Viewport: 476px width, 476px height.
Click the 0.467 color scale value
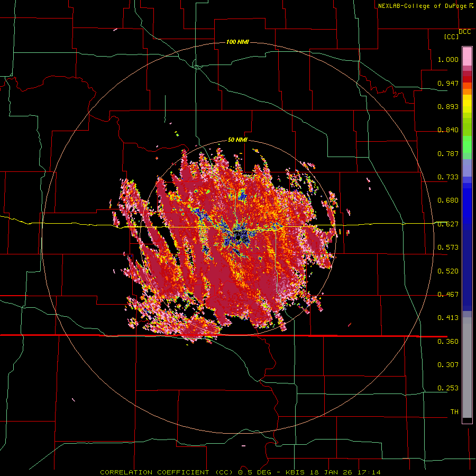pos(448,295)
